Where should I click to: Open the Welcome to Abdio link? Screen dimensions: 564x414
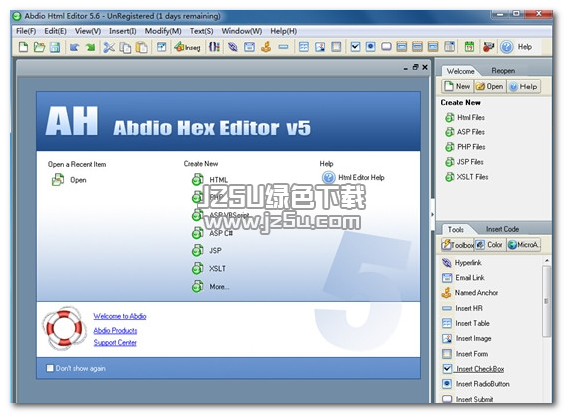(120, 316)
